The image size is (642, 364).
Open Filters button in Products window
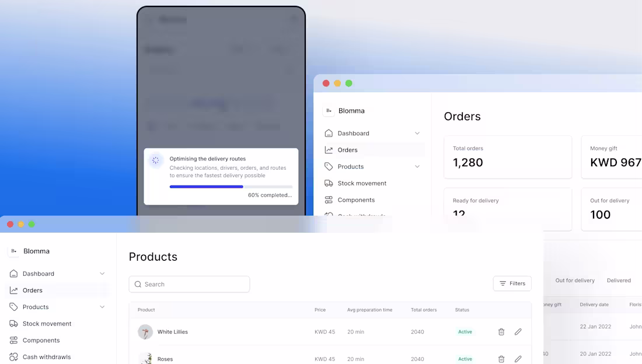coord(512,283)
